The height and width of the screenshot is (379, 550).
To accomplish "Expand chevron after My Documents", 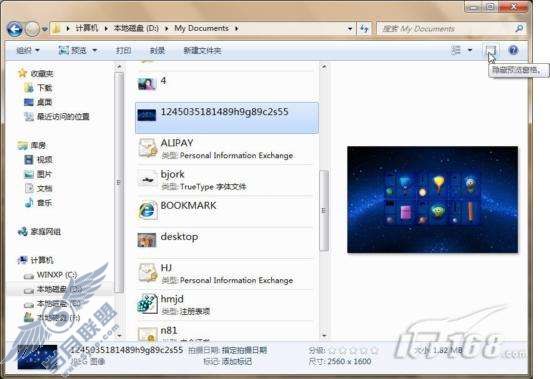I will (x=236, y=28).
